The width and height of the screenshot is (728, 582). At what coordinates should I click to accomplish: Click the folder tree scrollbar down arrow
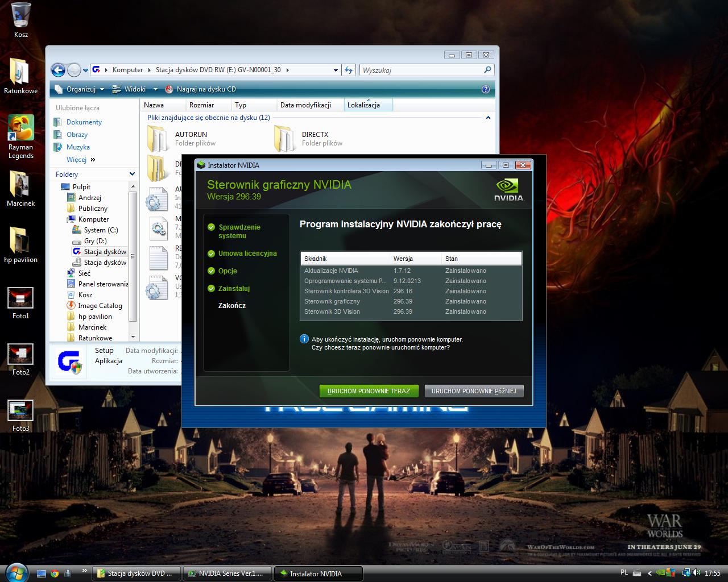(x=133, y=337)
